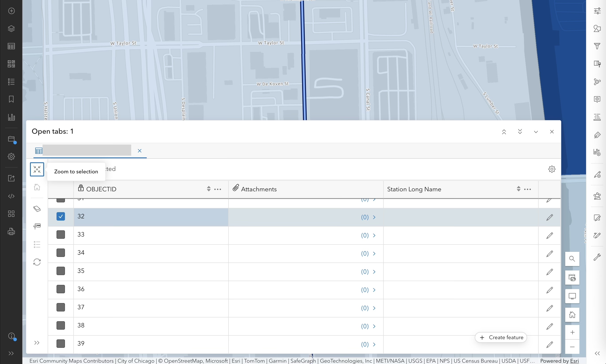Open the Labels tag icon

[x=597, y=135]
